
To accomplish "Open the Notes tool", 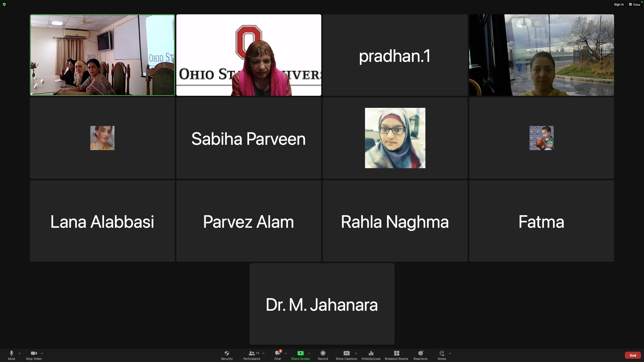I will (x=442, y=355).
